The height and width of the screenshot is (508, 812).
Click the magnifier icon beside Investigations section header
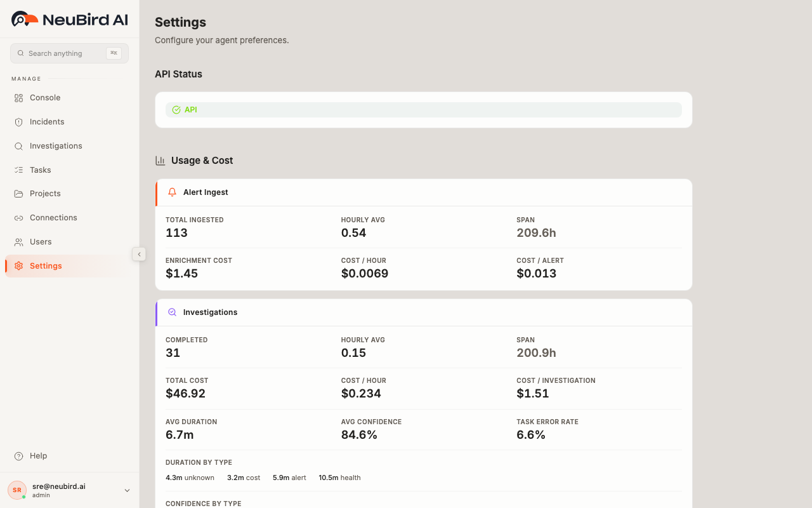172,312
